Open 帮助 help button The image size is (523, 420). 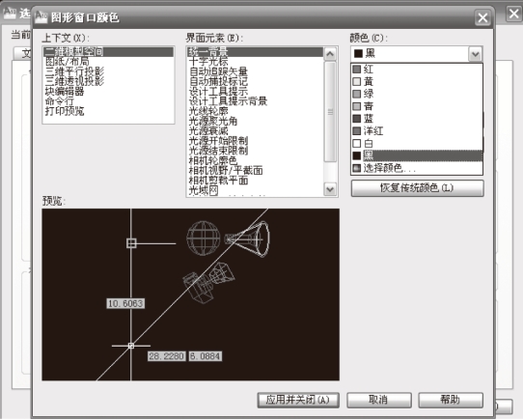tap(451, 400)
